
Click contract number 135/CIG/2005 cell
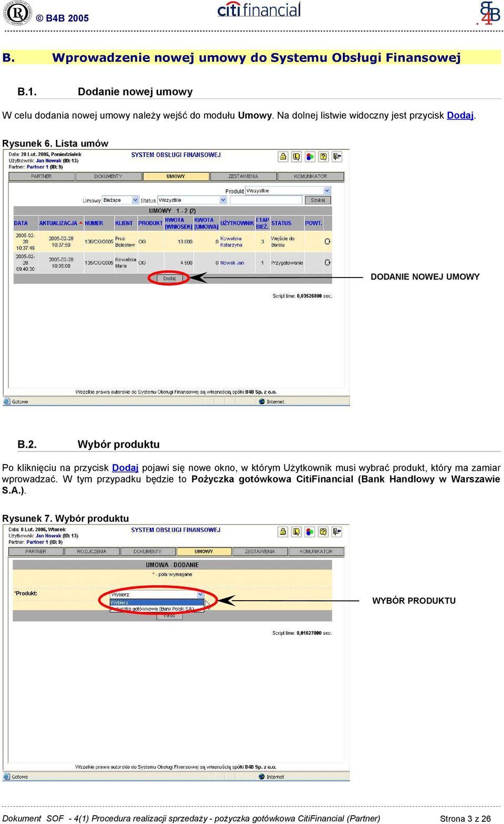(x=99, y=263)
